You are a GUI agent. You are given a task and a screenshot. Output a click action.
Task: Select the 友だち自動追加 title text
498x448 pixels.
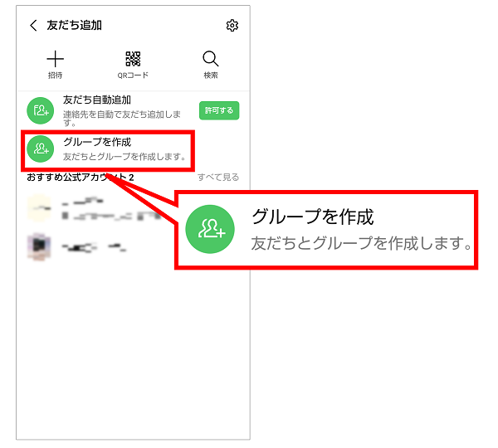(97, 100)
